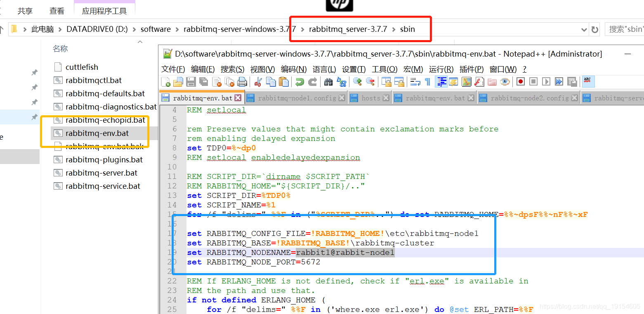Click the Print toolbar icon
The height and width of the screenshot is (314, 644).
[x=242, y=82]
